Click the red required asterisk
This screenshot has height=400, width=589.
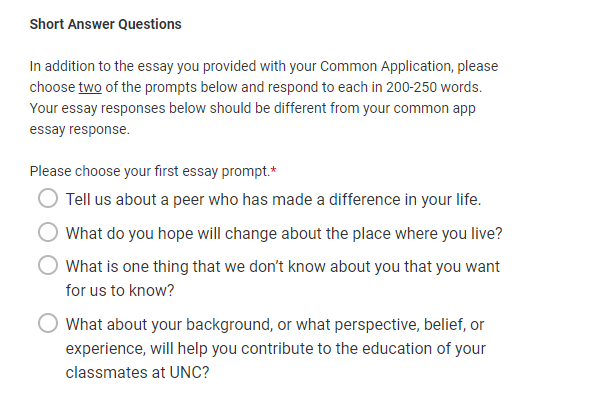point(273,171)
